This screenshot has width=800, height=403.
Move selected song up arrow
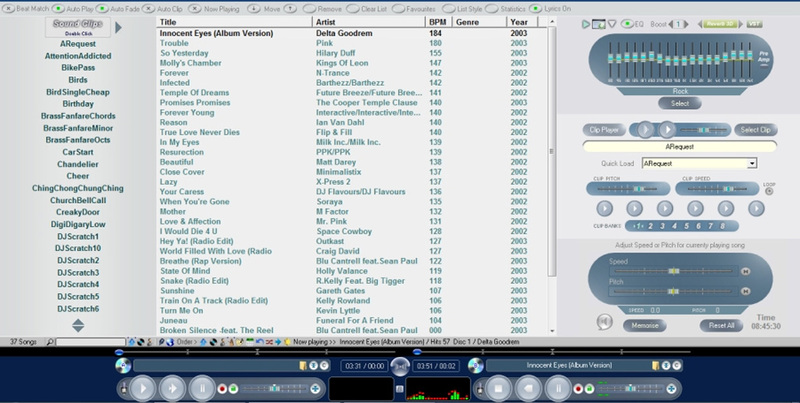(x=290, y=9)
